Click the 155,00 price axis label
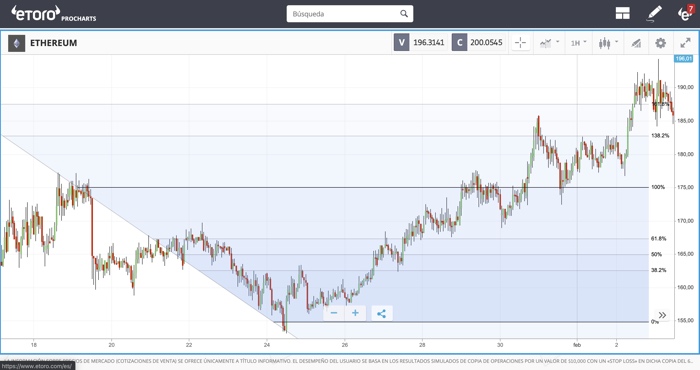700x370 pixels. [x=685, y=320]
